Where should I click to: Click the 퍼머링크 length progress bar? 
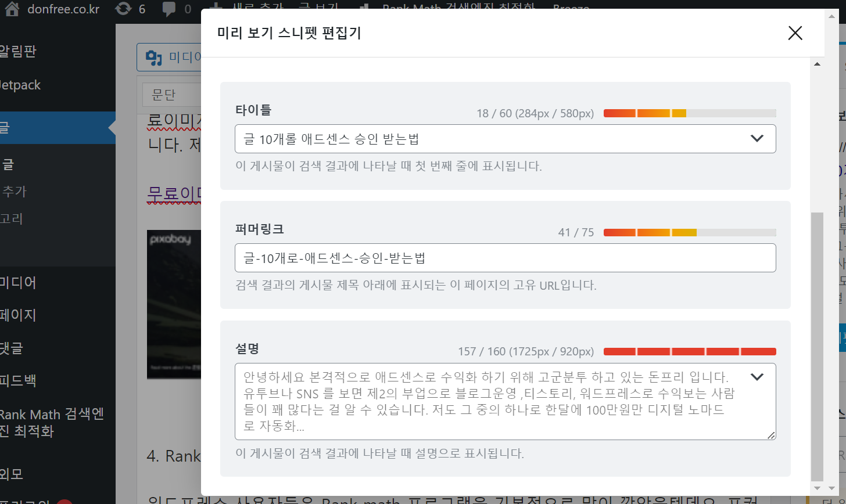(690, 232)
